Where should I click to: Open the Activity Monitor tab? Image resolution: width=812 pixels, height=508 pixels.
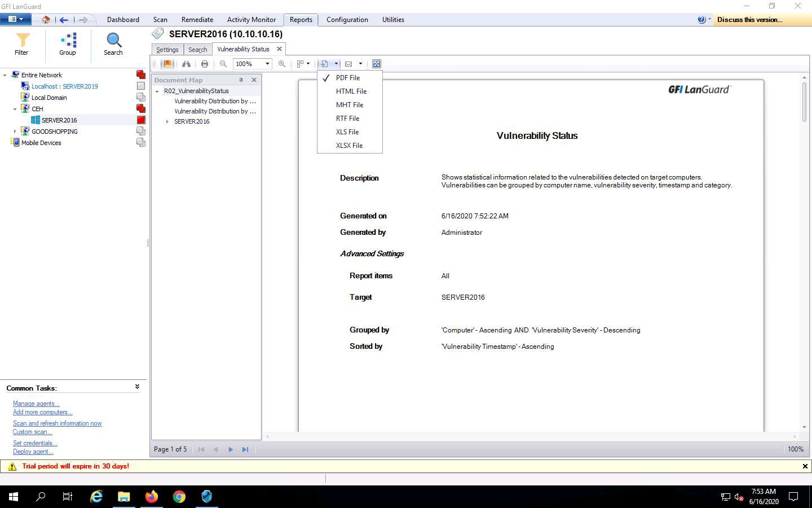251,20
